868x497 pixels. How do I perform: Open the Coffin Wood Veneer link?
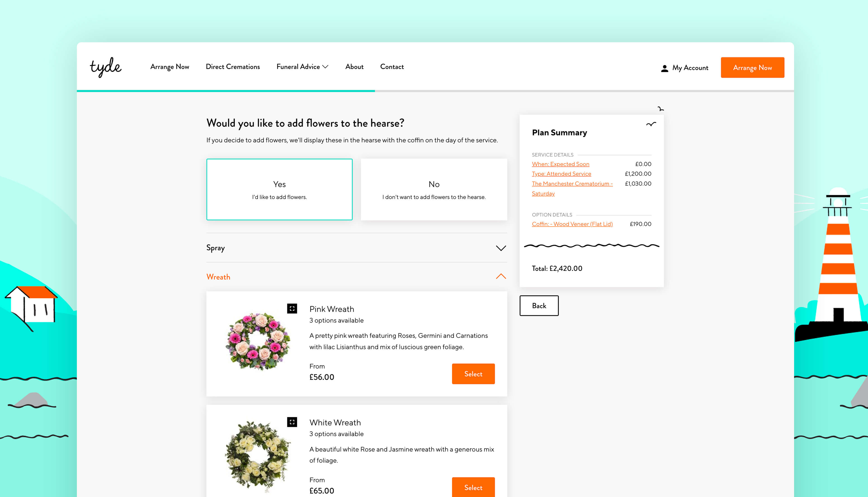pos(572,224)
